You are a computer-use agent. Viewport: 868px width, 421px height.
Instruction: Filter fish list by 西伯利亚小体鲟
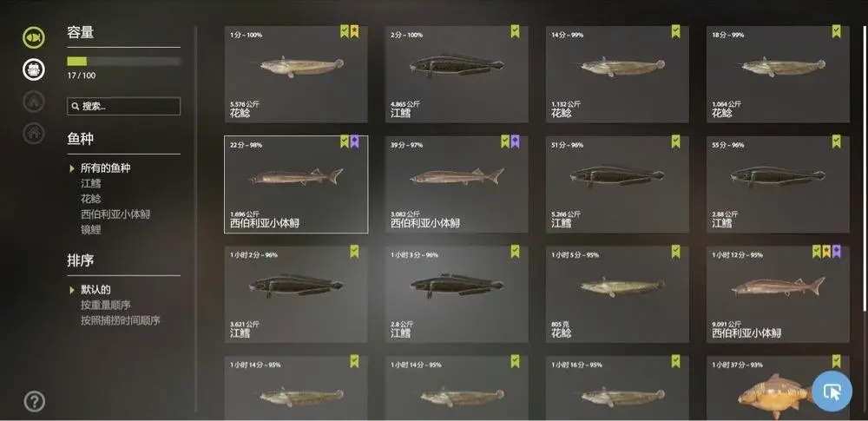pyautogui.click(x=115, y=214)
